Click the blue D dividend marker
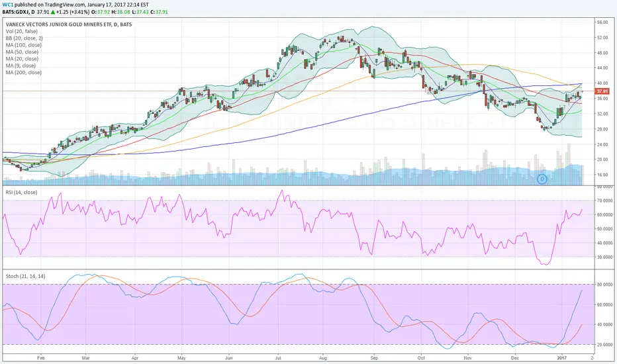The width and height of the screenshot is (617, 364). pyautogui.click(x=542, y=179)
